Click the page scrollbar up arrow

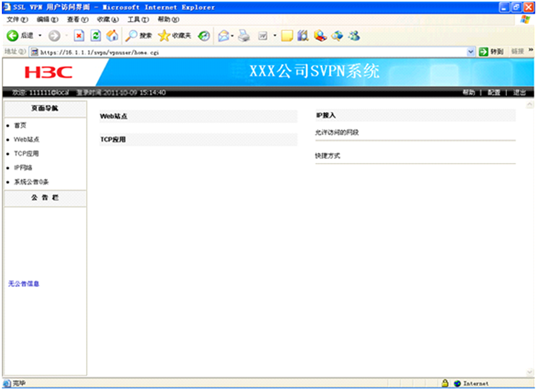530,105
